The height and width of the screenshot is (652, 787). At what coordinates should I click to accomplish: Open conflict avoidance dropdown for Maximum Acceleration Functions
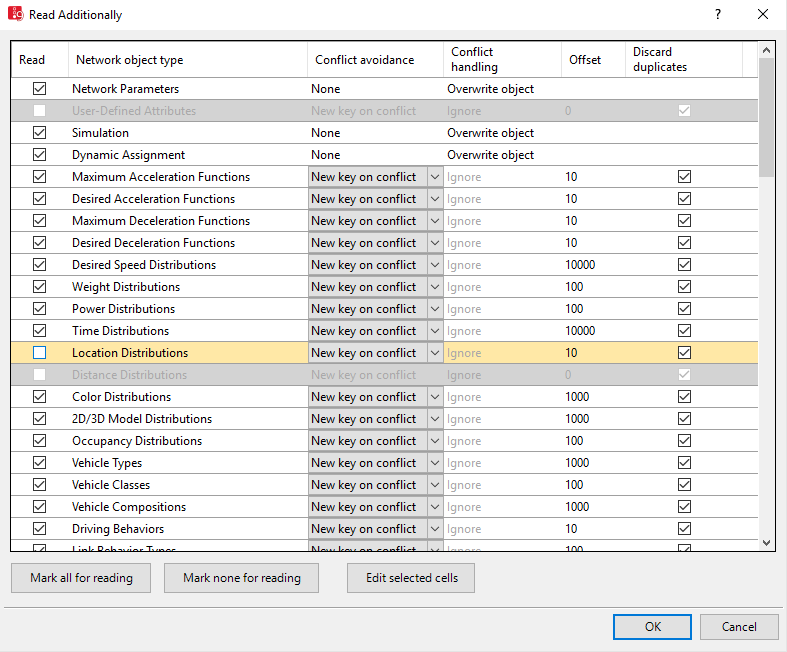[x=434, y=177]
